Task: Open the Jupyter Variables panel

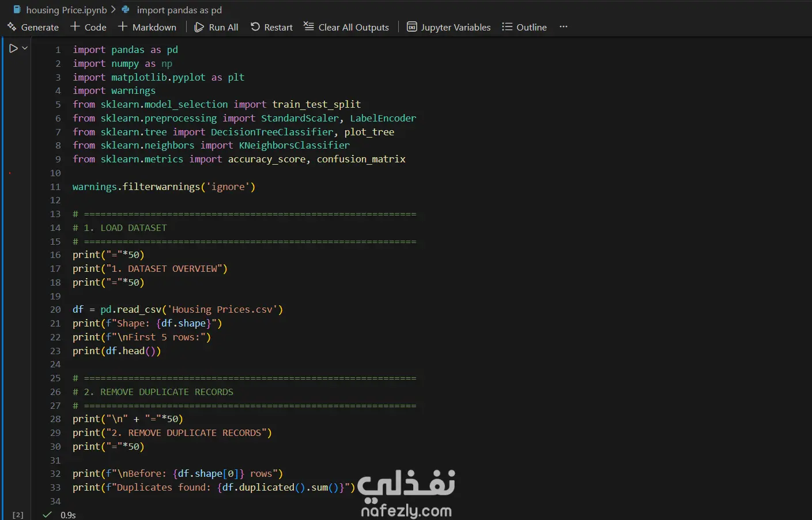Action: 449,27
